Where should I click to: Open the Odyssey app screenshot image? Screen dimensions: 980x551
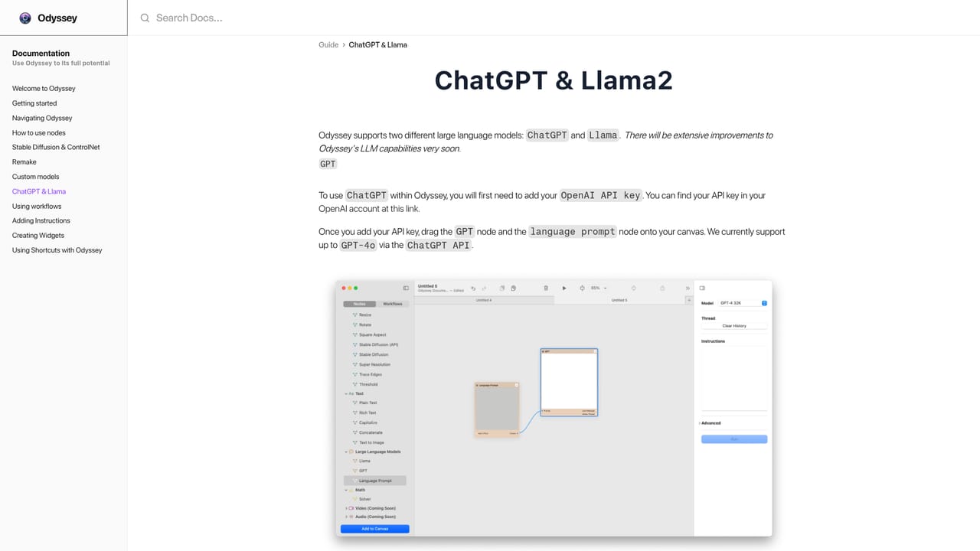point(554,408)
